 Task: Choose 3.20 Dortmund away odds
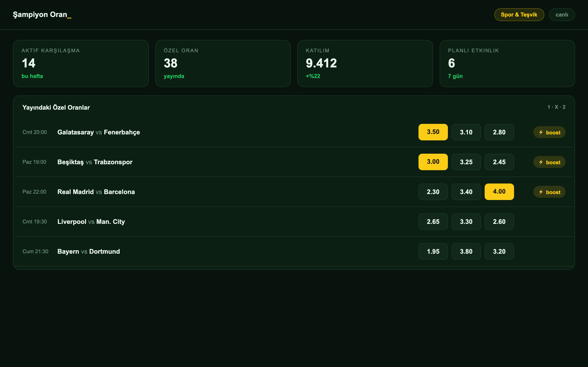point(499,251)
